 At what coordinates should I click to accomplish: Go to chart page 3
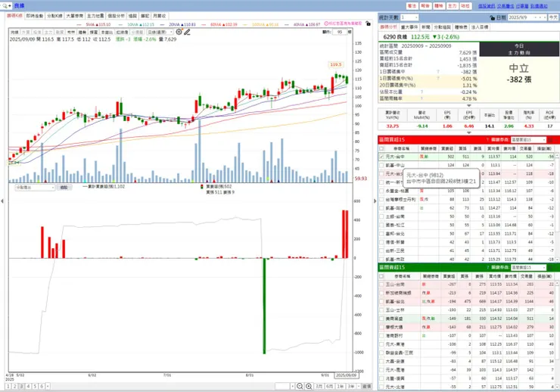point(21,386)
